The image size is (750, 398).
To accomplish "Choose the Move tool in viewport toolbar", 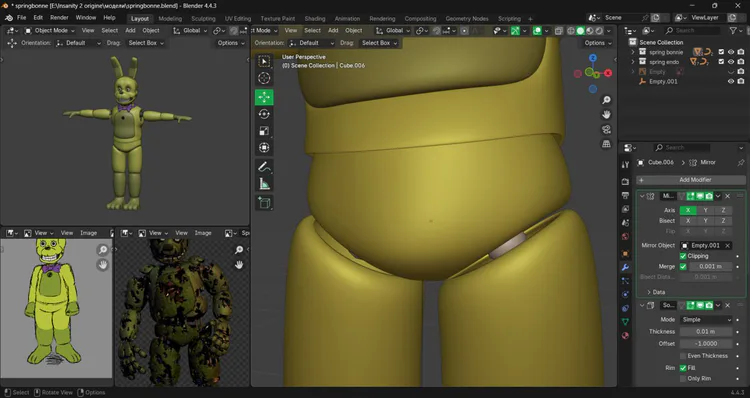I will click(x=264, y=97).
